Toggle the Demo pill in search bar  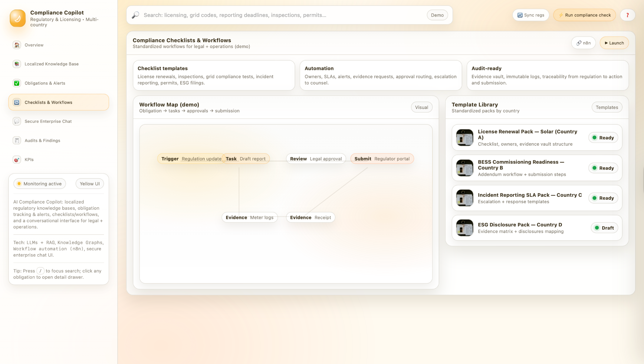click(x=437, y=15)
